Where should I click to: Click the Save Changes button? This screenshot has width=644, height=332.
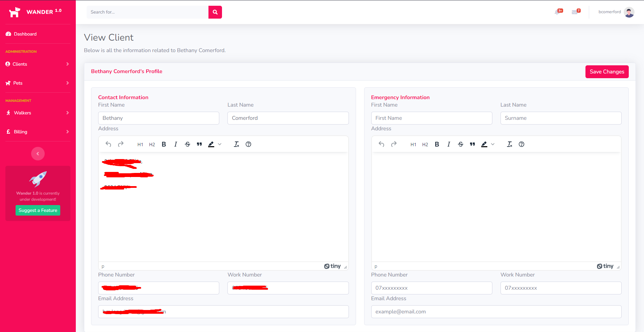pyautogui.click(x=607, y=72)
